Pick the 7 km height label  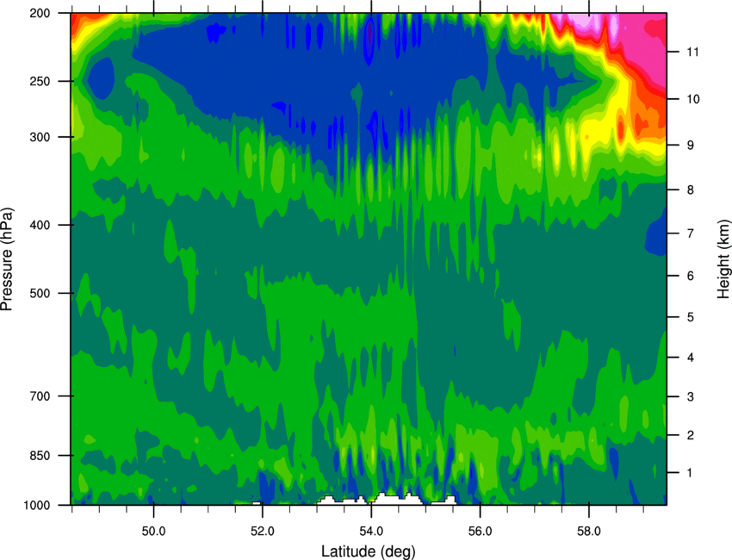click(x=691, y=233)
